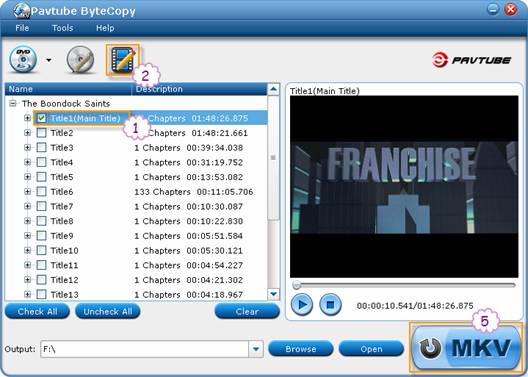
Task: Expand the Title10 tree node
Action: pos(27,250)
